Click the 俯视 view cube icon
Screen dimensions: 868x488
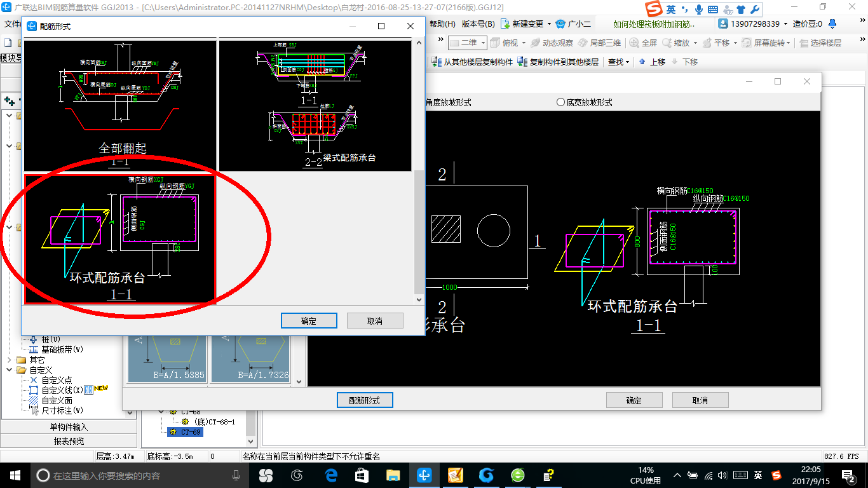pos(496,43)
